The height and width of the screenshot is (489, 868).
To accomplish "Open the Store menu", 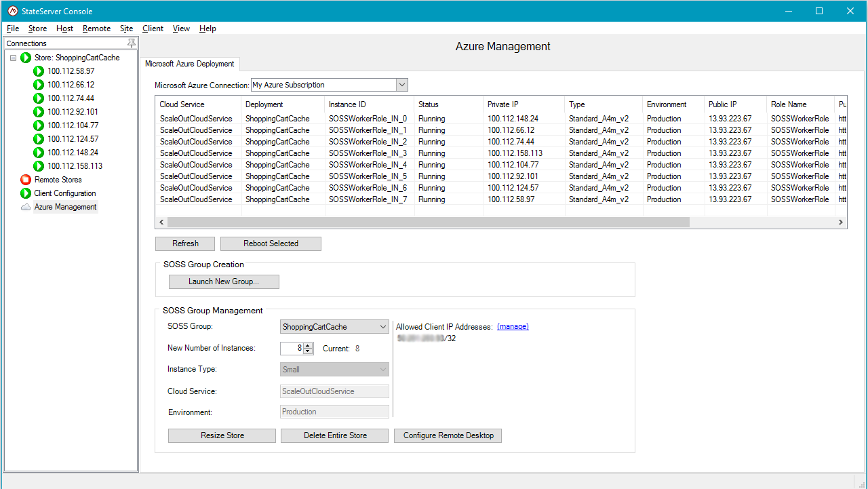I will (x=37, y=28).
